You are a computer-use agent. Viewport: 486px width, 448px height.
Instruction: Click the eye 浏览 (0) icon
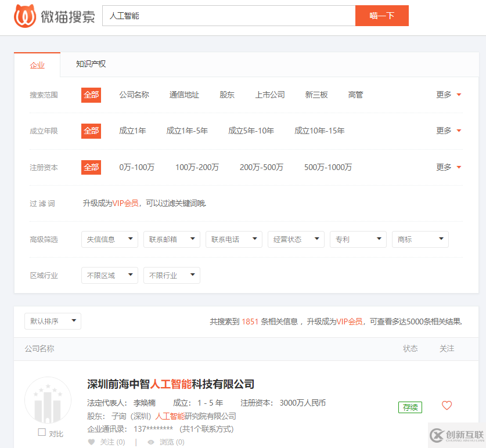pyautogui.click(x=151, y=442)
